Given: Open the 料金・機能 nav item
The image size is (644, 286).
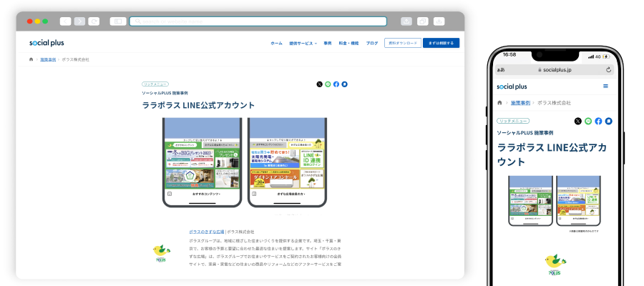Looking at the screenshot, I should click(348, 43).
